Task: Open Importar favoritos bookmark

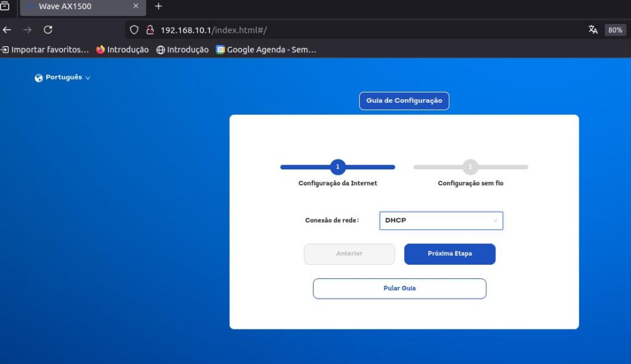Action: (44, 49)
